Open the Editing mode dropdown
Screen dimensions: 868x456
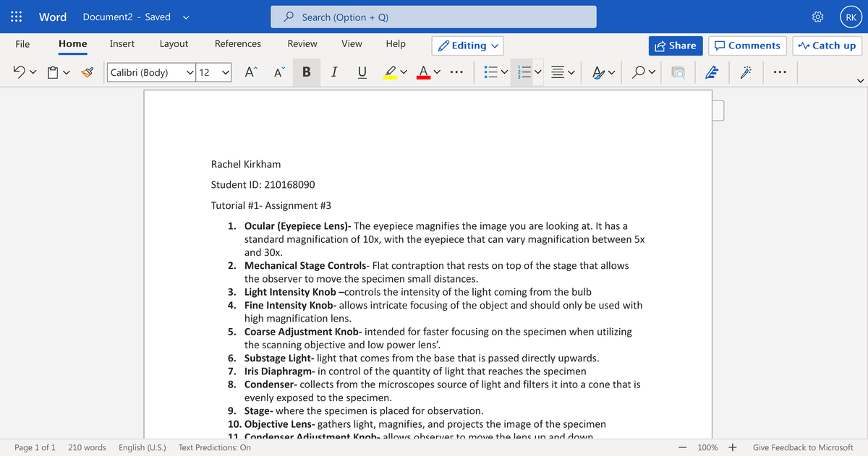467,45
